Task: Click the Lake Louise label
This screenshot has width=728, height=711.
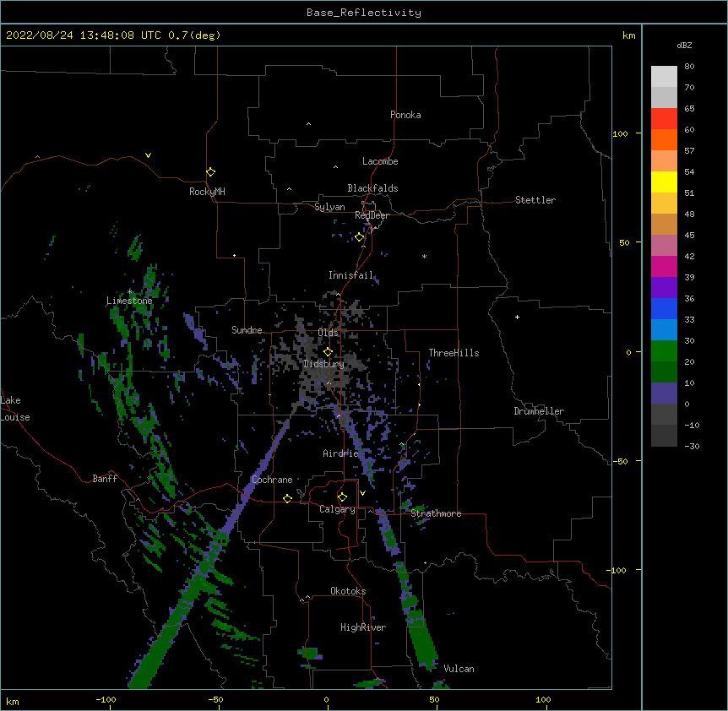Action: tap(15, 409)
